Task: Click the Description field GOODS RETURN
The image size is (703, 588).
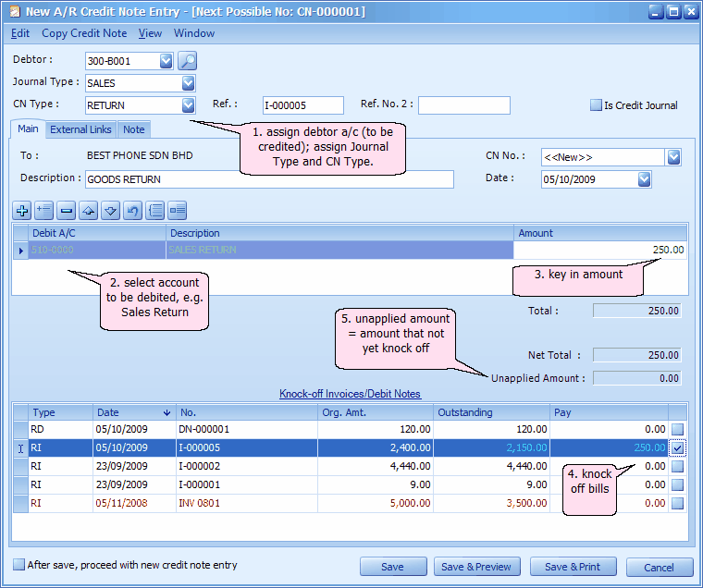Action: [269, 179]
